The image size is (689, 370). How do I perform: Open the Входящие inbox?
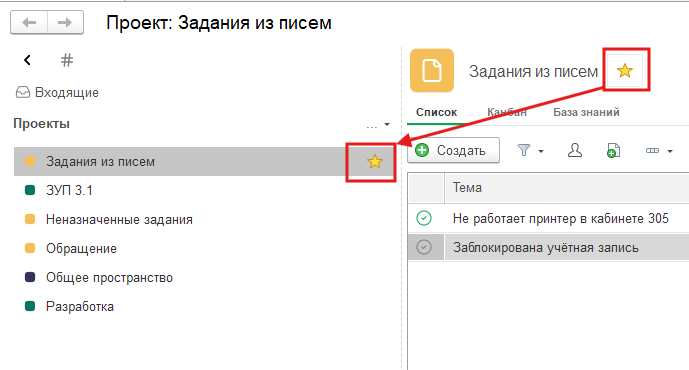coord(57,92)
